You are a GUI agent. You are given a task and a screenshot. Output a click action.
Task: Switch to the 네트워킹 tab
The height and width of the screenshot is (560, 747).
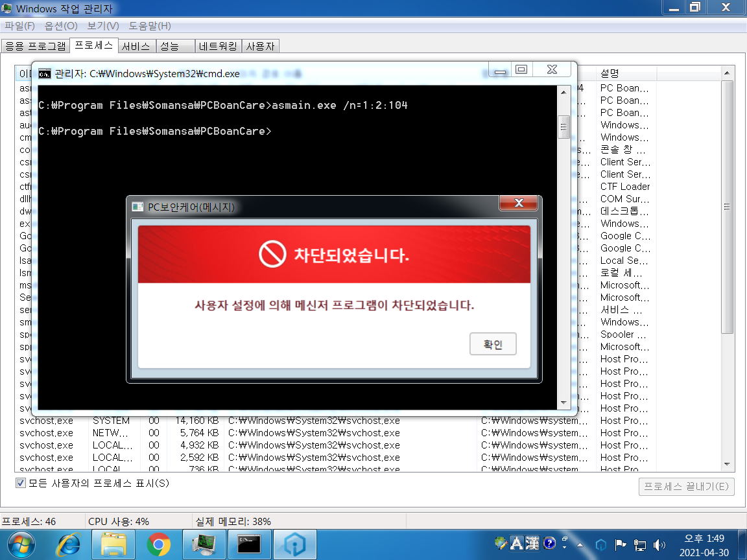coord(218,46)
